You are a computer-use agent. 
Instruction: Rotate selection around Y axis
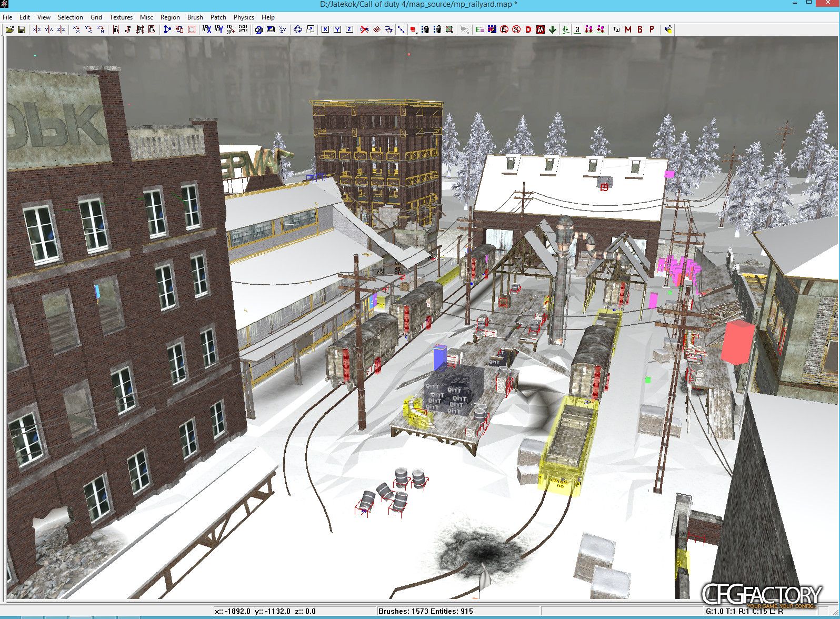(88, 29)
